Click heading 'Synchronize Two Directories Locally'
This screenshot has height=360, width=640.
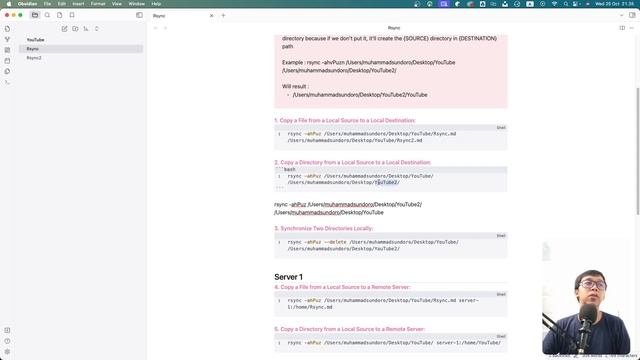click(x=324, y=229)
